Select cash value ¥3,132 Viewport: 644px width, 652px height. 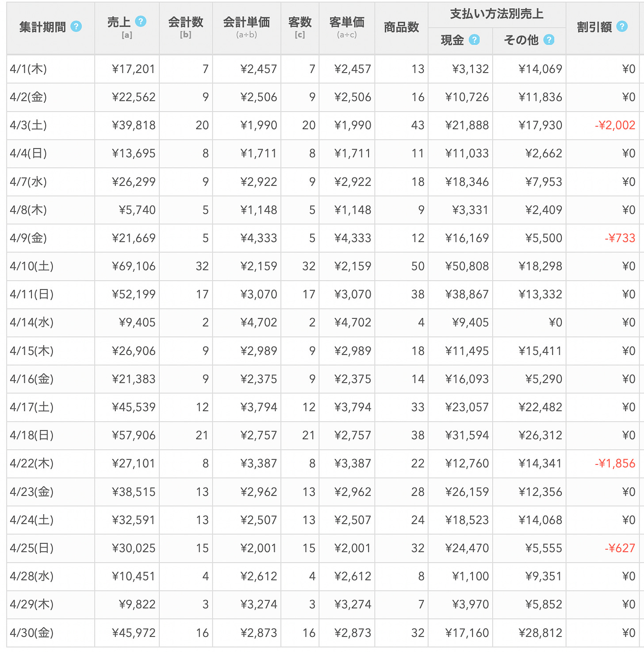coord(471,69)
